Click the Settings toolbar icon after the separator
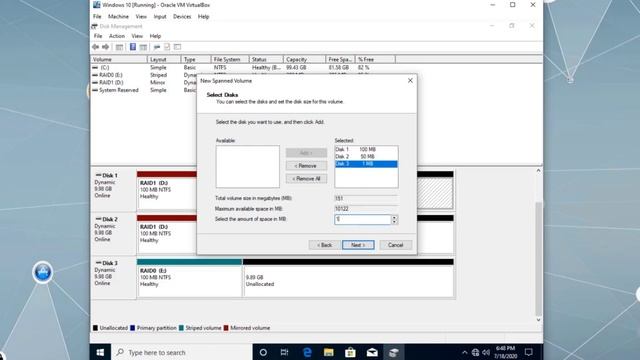The image size is (640, 360). [157, 47]
